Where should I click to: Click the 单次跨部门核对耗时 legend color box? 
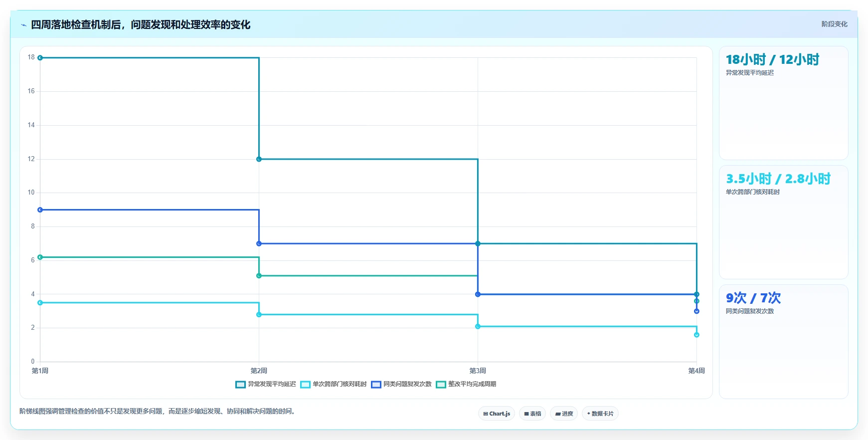[x=305, y=384]
